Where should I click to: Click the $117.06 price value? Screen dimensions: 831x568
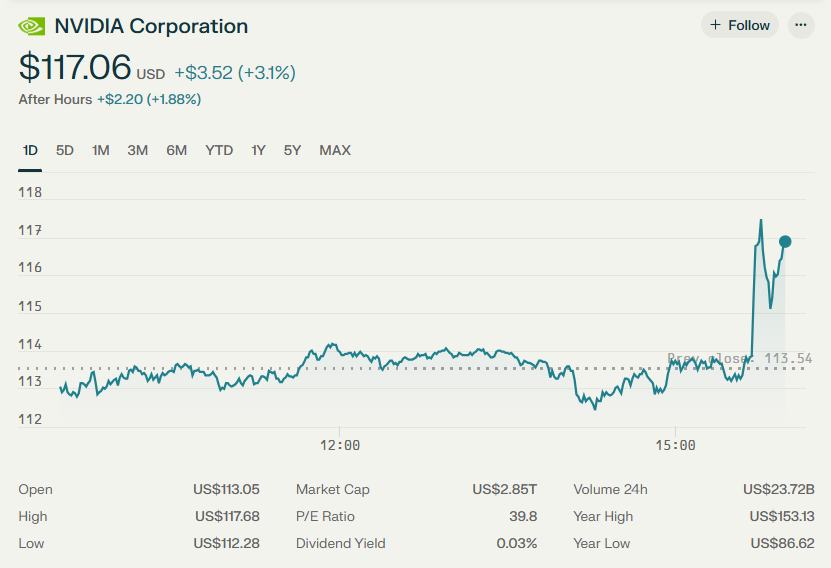[x=75, y=67]
